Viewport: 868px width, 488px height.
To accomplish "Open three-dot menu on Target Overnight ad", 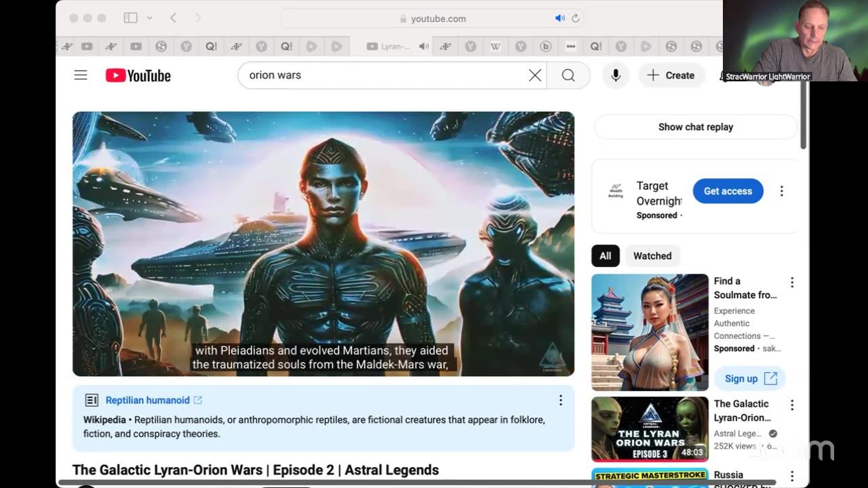I will (x=781, y=191).
